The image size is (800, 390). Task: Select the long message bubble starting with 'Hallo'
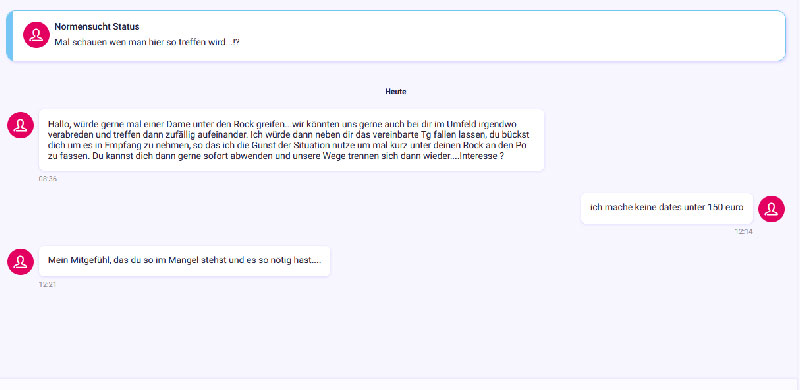coord(291,140)
